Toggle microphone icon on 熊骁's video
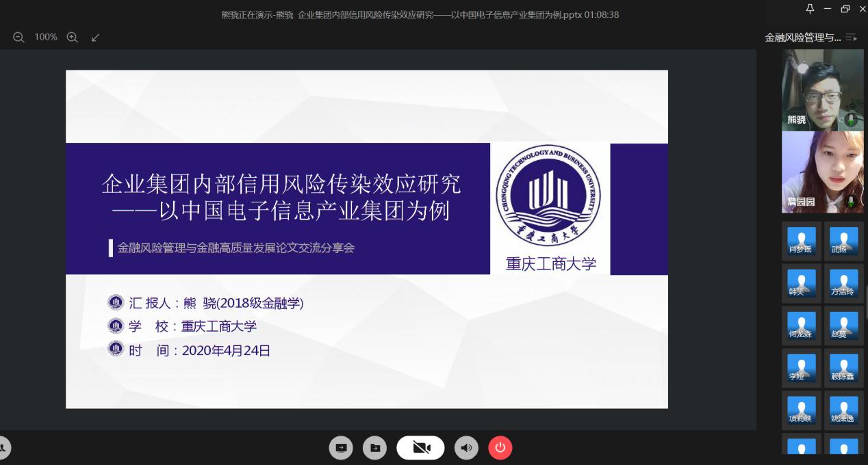Image resolution: width=868 pixels, height=465 pixels. pyautogui.click(x=851, y=120)
